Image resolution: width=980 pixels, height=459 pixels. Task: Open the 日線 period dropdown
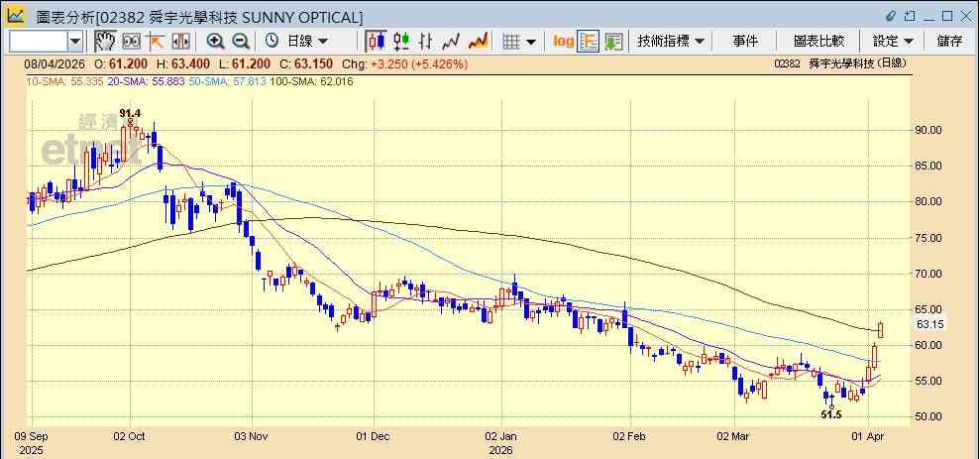(307, 42)
